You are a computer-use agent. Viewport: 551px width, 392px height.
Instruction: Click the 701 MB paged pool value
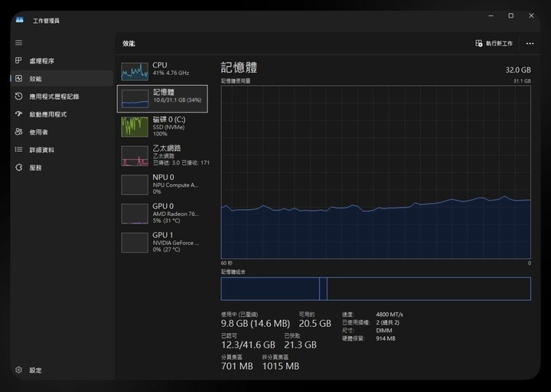pyautogui.click(x=236, y=366)
